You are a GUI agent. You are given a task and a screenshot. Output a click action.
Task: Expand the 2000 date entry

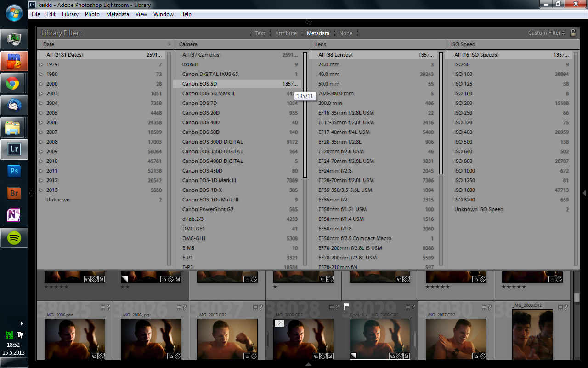(x=41, y=84)
